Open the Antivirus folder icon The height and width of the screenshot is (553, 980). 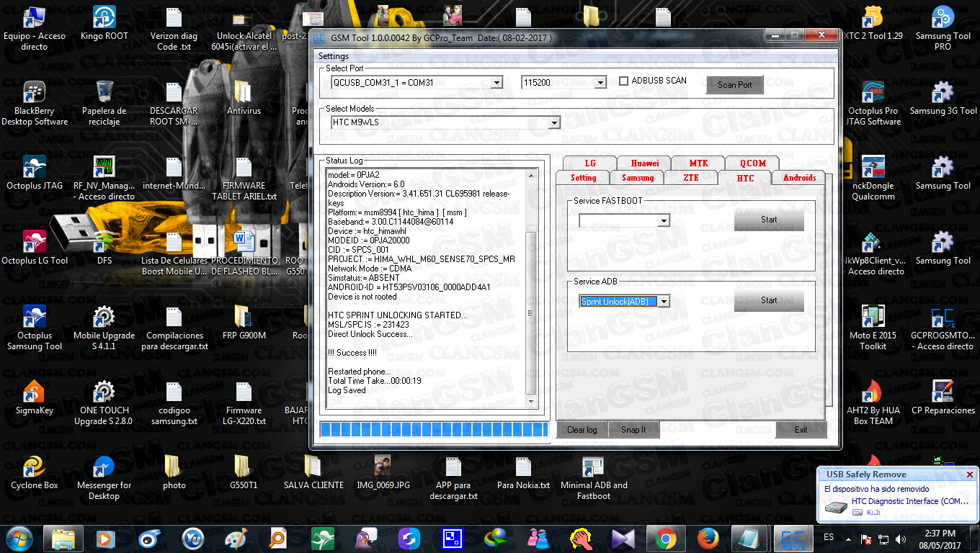pos(244,99)
